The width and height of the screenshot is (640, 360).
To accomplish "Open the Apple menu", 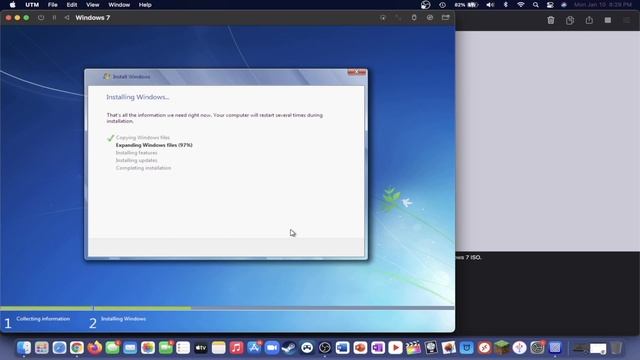I will click(12, 5).
